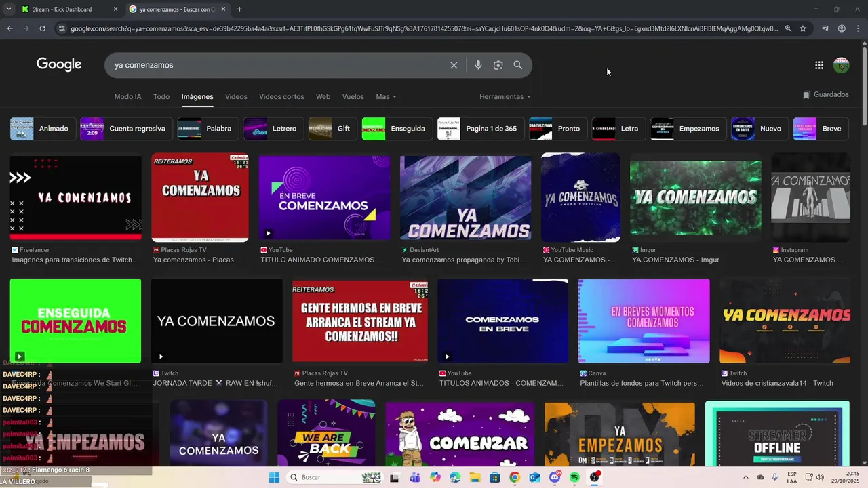Open File Explorer from taskbar

point(475,477)
